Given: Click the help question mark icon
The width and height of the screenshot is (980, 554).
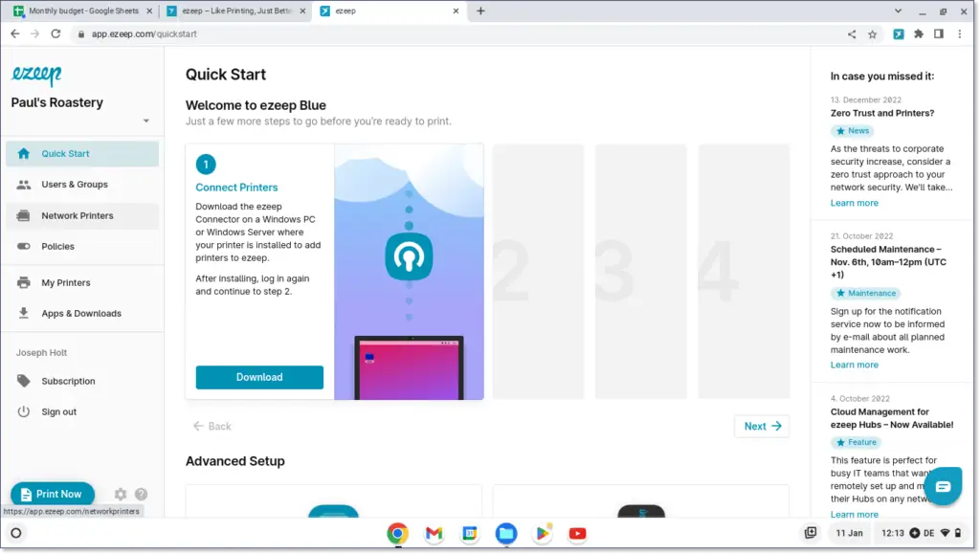Looking at the screenshot, I should [142, 494].
